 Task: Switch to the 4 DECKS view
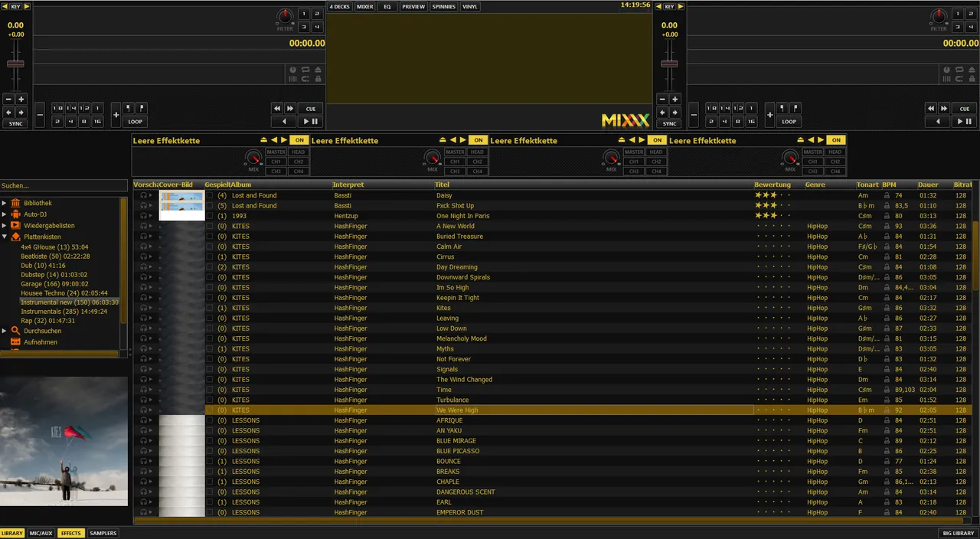click(340, 6)
